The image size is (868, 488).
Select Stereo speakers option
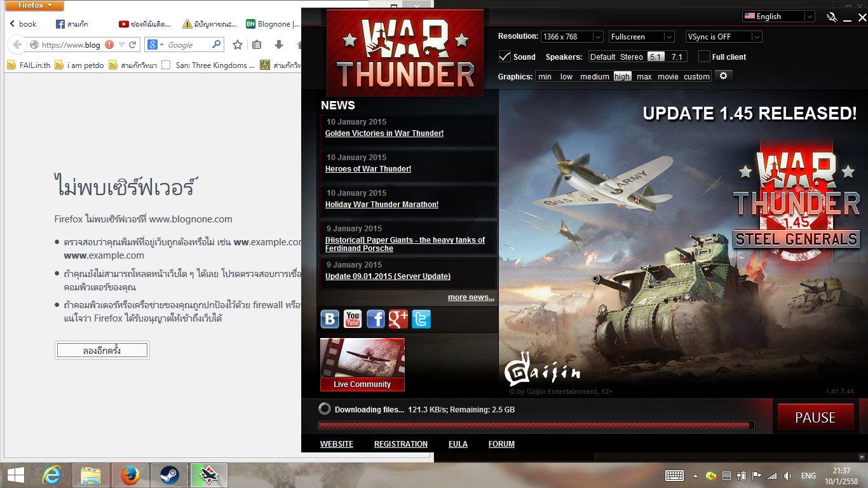(x=632, y=57)
